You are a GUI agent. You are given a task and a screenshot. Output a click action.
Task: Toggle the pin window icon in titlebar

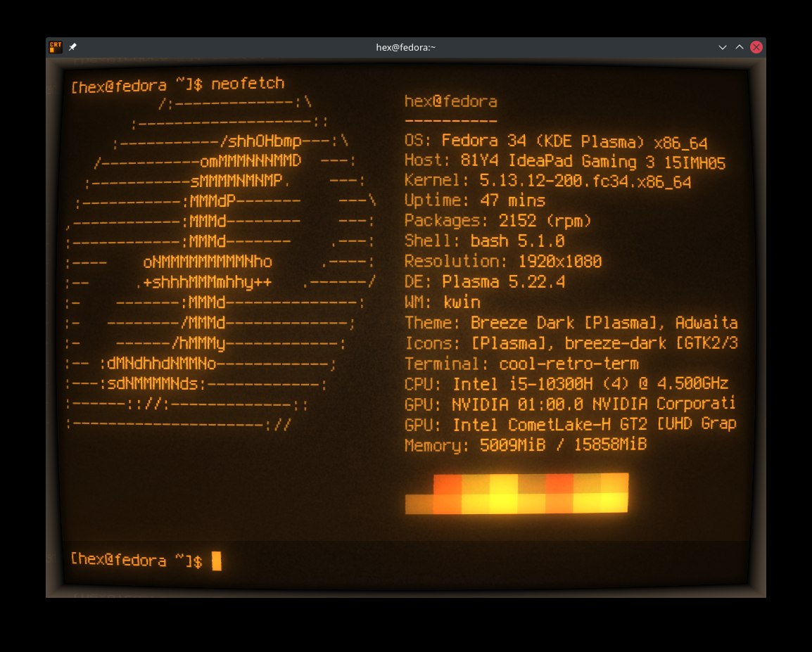tap(72, 47)
